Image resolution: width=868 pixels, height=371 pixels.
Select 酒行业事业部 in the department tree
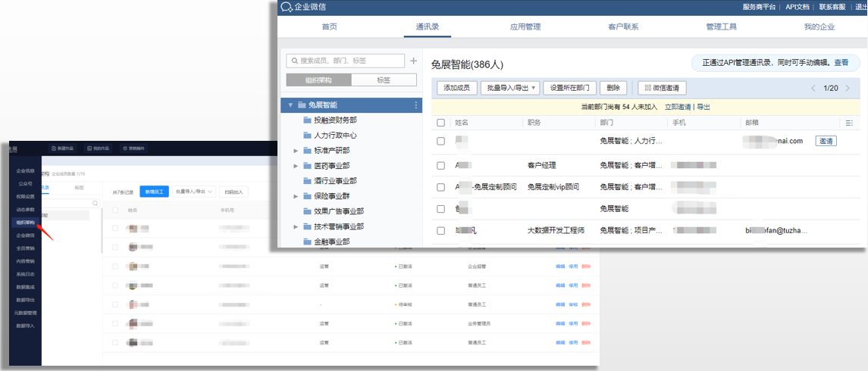click(336, 181)
